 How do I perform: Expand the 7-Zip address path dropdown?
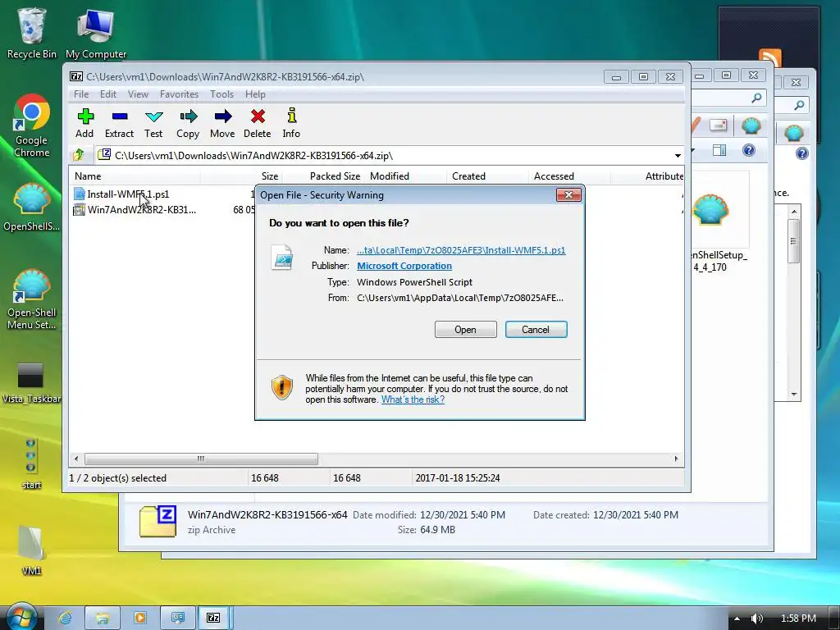pyautogui.click(x=678, y=155)
